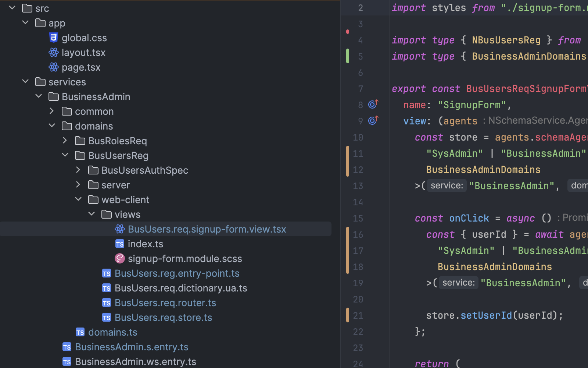Click the "SignupForm" string on line 8

(472, 105)
